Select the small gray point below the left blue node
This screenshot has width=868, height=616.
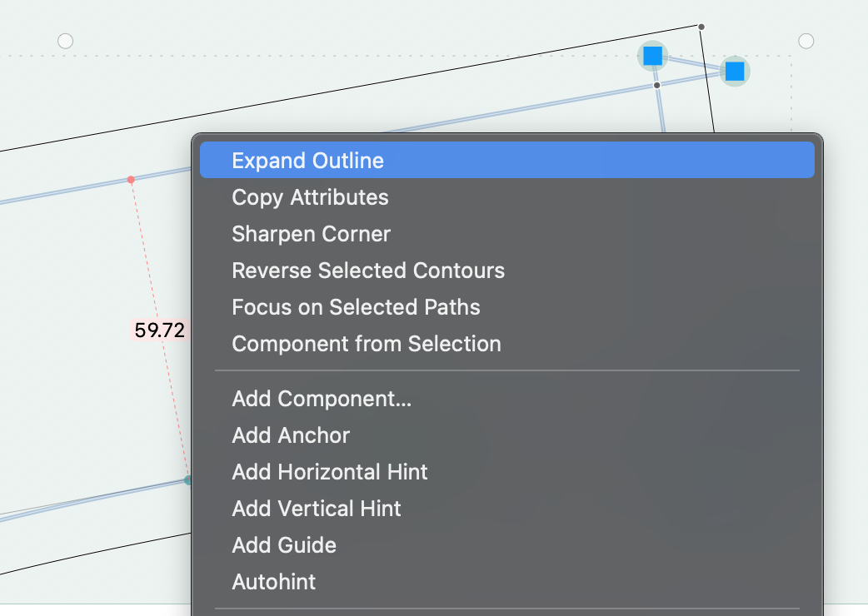657,85
